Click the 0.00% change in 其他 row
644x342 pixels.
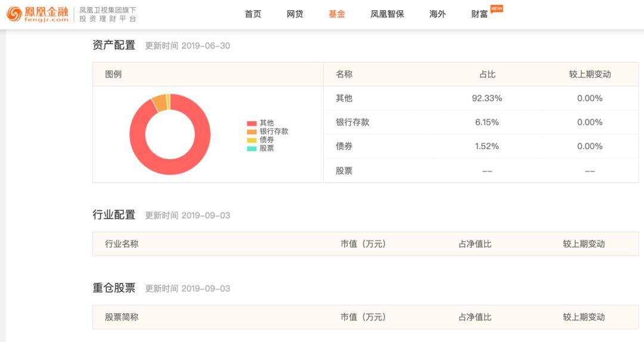[590, 98]
